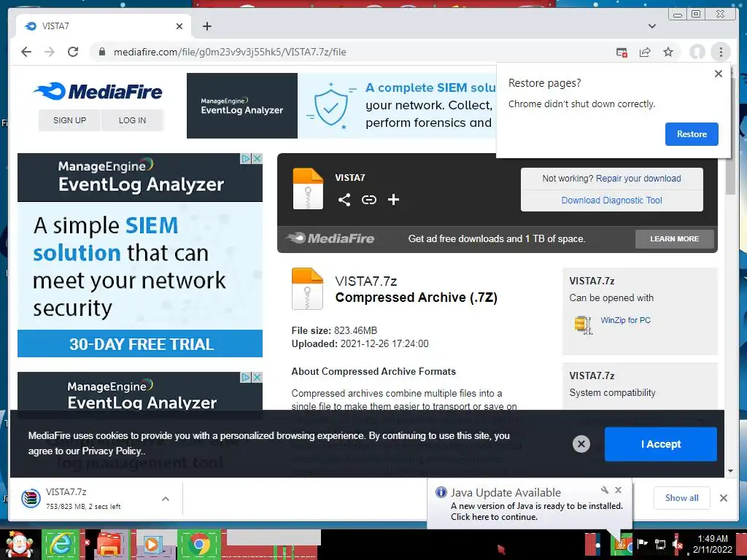The height and width of the screenshot is (560, 747).
Task: Open Repair your download link
Action: (x=638, y=179)
